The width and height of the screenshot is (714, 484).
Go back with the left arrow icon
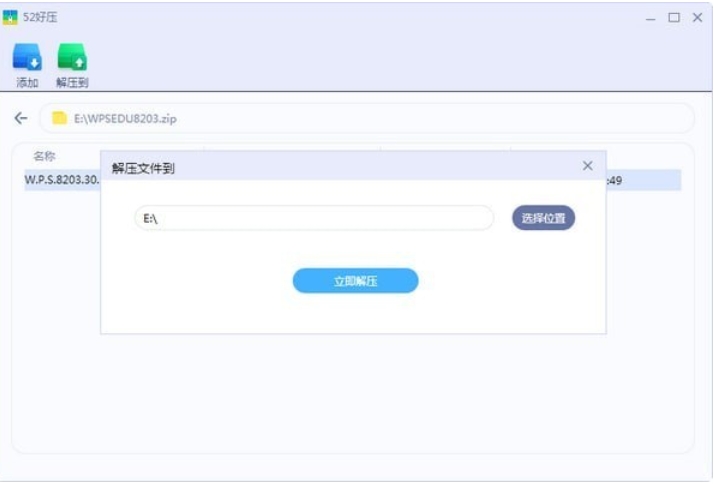pos(21,118)
